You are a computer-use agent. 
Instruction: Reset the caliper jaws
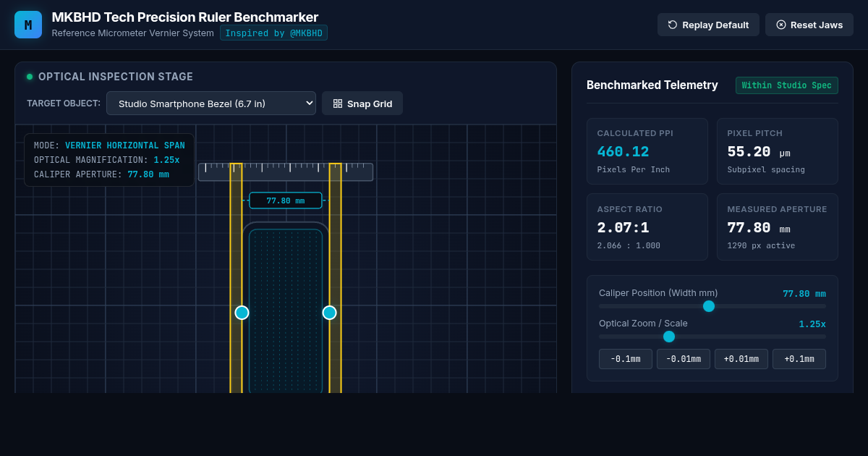809,25
